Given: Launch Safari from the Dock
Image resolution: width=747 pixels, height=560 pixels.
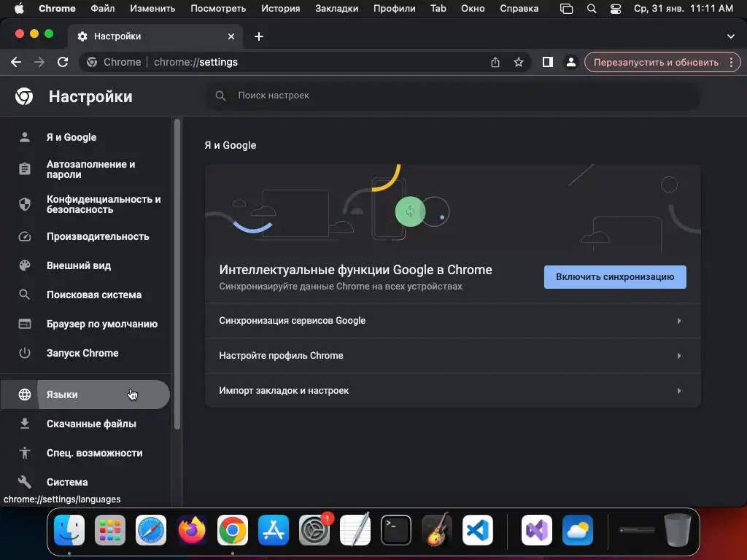Looking at the screenshot, I should (x=151, y=530).
